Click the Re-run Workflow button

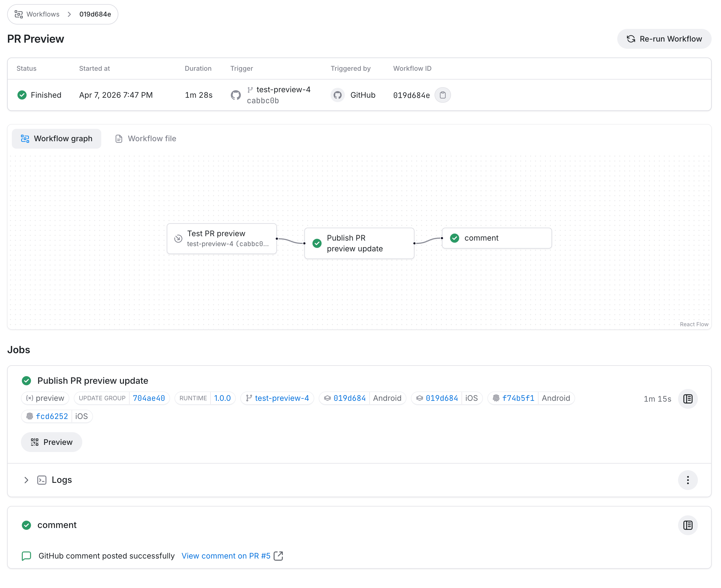(x=664, y=39)
